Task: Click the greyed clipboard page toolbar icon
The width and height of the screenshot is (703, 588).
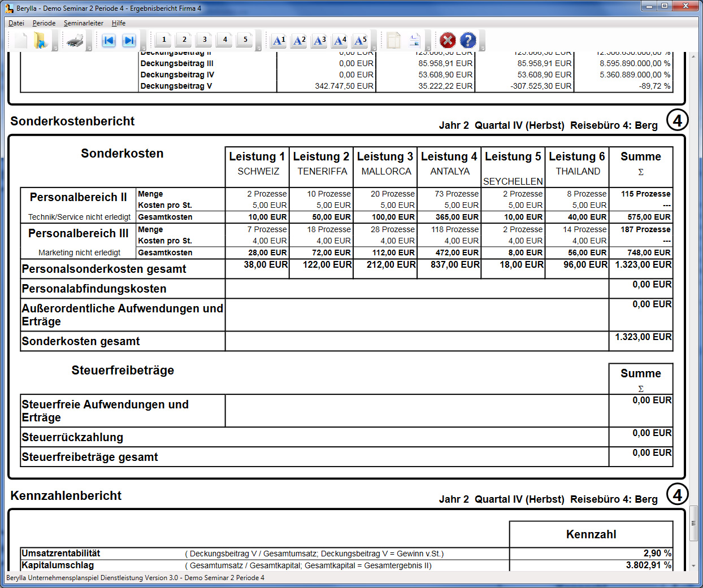Action: [394, 40]
